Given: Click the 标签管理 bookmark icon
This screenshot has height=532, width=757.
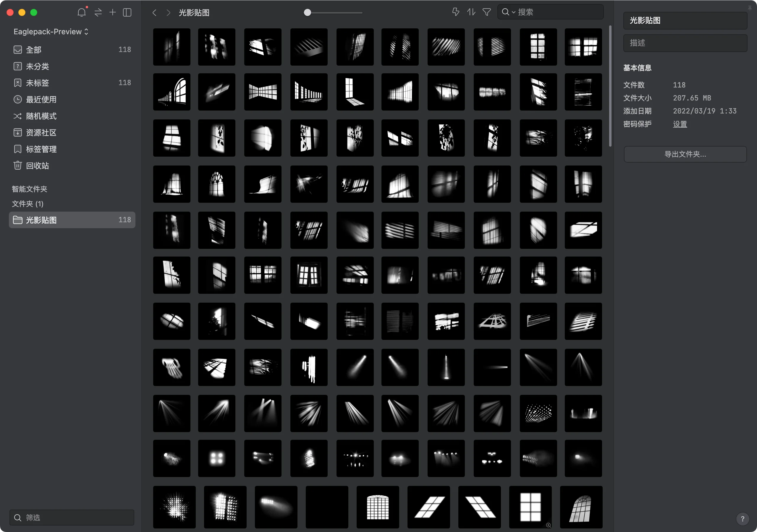Looking at the screenshot, I should coord(17,149).
